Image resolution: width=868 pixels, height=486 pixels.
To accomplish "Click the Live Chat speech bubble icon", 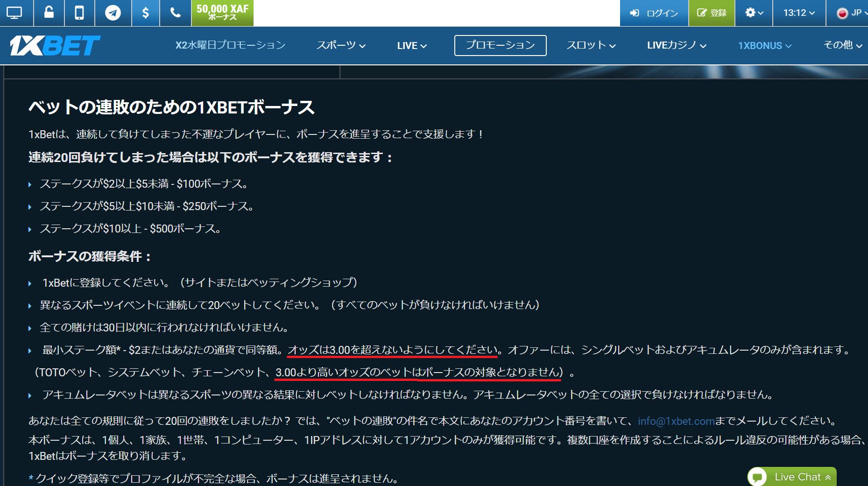I will [757, 477].
